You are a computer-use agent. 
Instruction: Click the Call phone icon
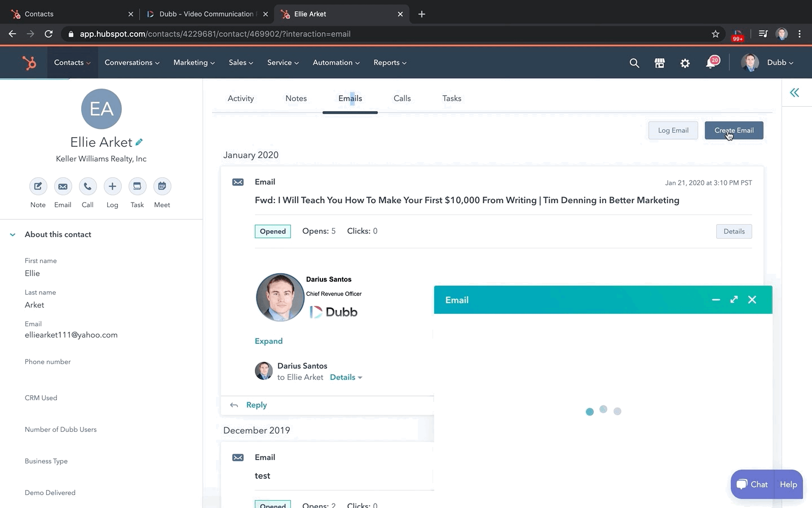point(87,186)
